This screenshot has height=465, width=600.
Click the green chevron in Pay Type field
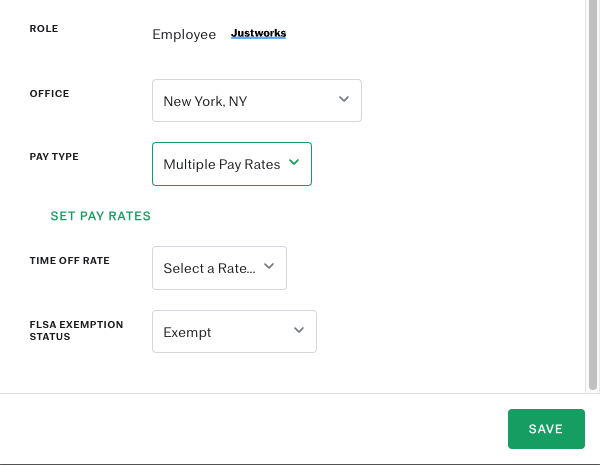click(294, 162)
